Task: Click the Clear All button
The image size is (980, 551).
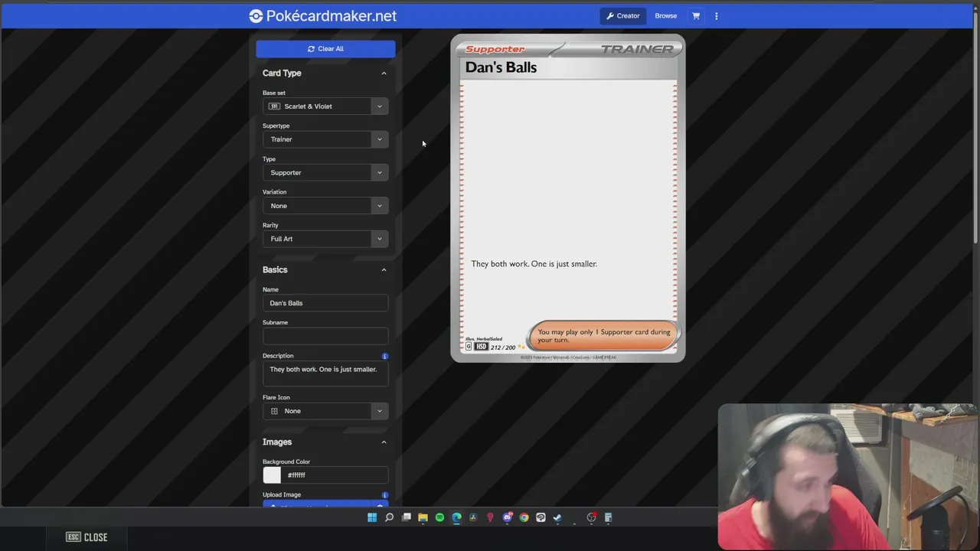Action: [325, 49]
